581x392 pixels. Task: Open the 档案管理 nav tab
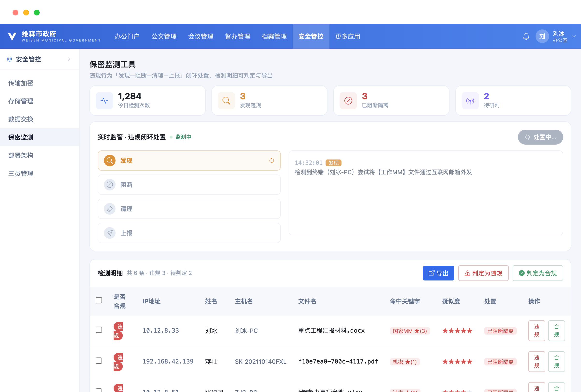pos(274,36)
